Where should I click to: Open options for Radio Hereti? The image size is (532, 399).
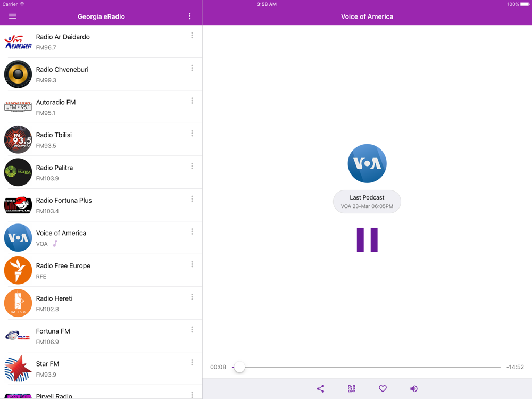point(192,297)
